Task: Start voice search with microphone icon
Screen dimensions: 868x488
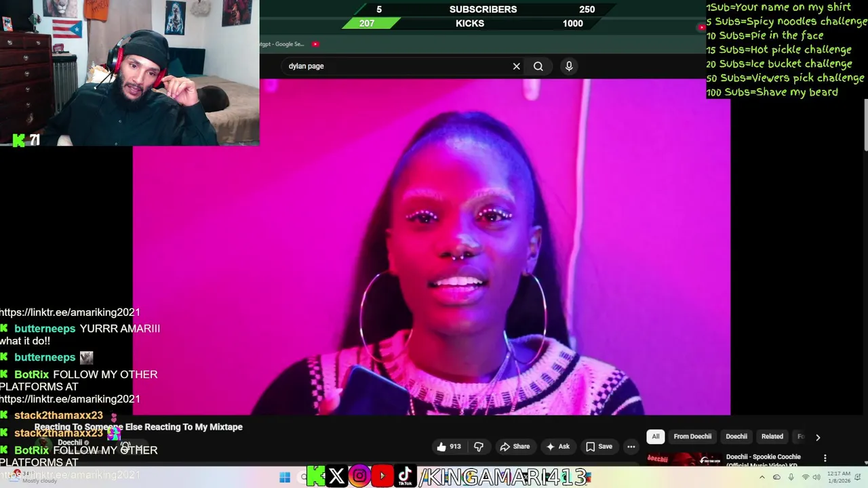Action: (569, 66)
